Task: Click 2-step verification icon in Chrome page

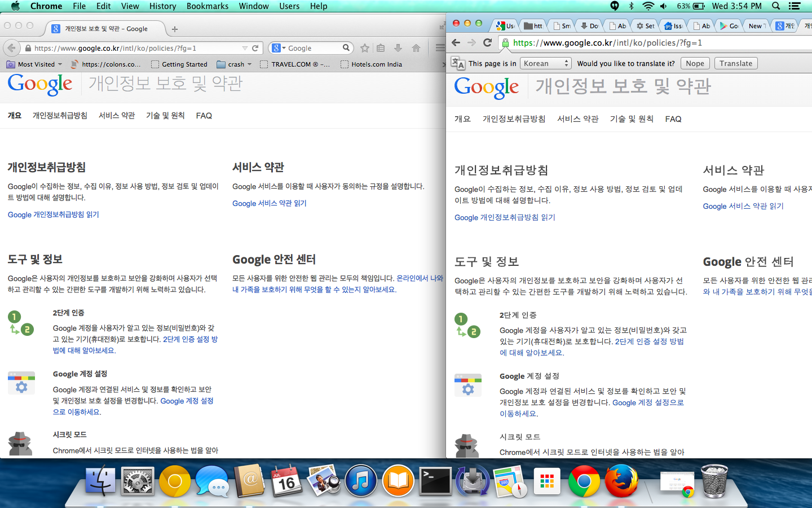Action: click(x=467, y=326)
